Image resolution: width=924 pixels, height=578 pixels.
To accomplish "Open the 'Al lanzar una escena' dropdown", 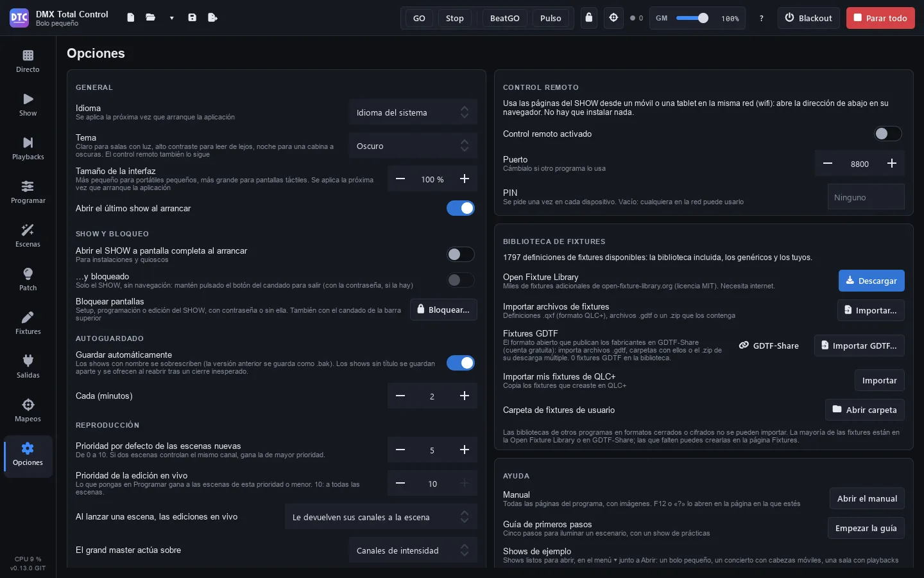I will tap(381, 517).
